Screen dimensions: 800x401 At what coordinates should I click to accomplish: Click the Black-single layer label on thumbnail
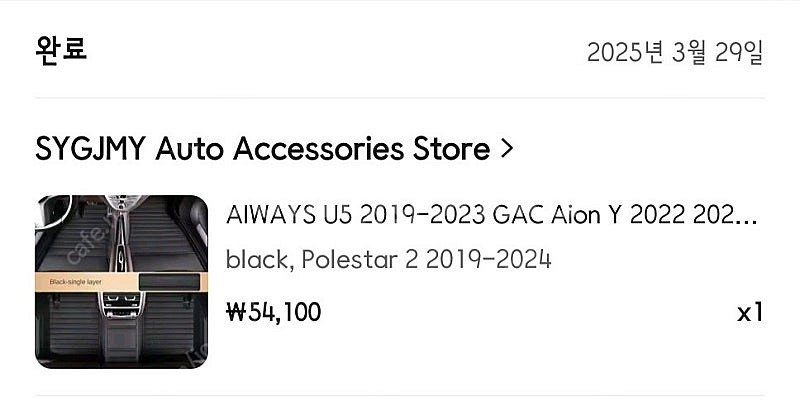[x=76, y=282]
